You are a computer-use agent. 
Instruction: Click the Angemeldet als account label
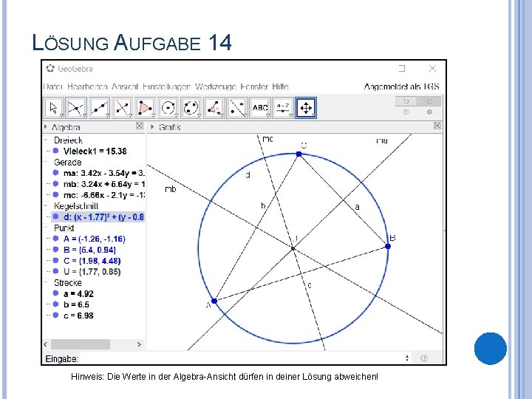[401, 87]
